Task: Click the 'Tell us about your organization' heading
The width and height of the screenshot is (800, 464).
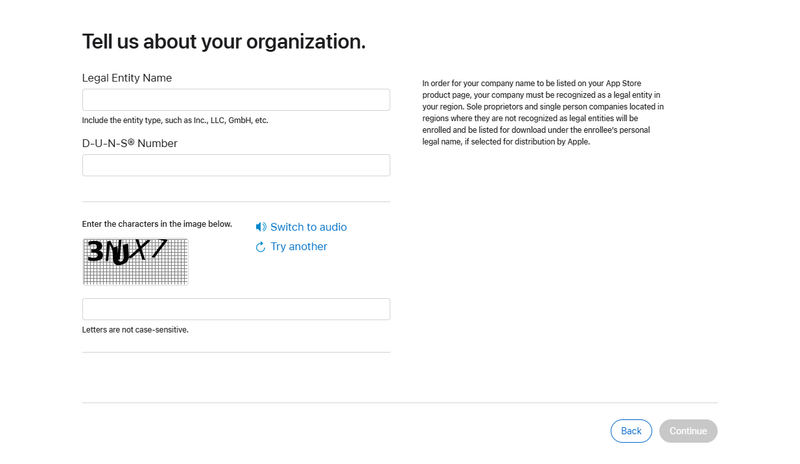Action: 223,42
